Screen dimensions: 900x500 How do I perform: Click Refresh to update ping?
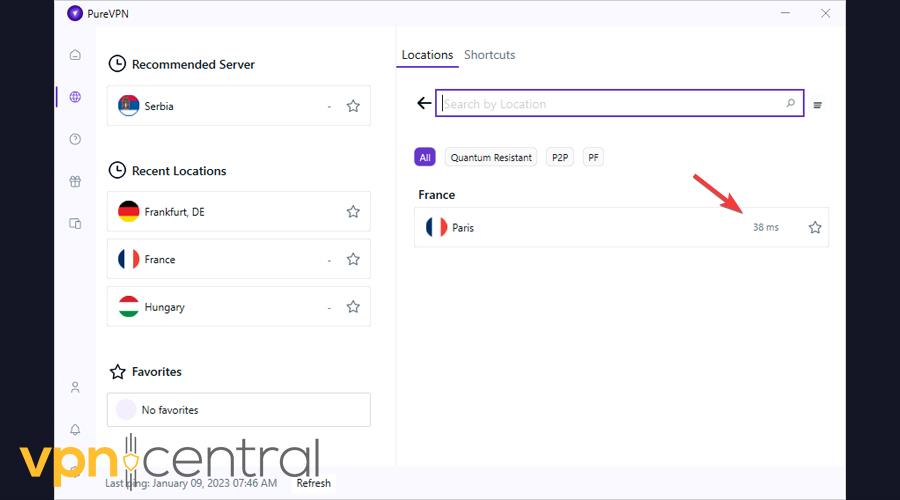coord(313,483)
